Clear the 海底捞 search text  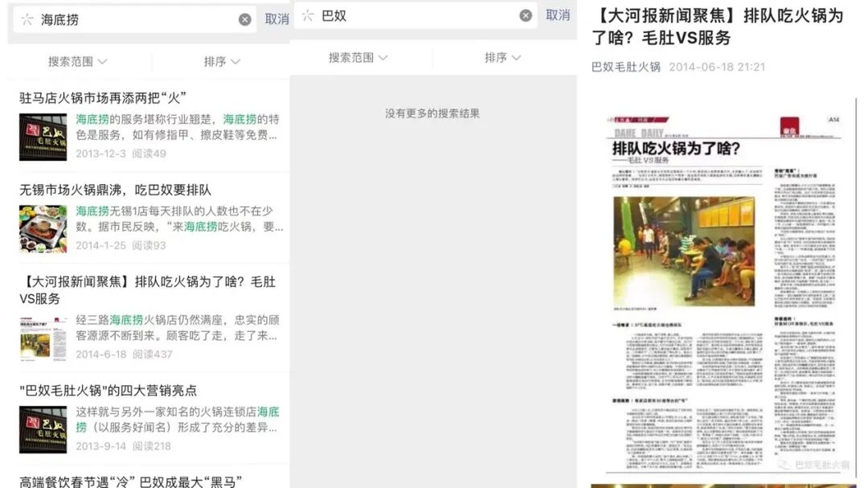tap(244, 20)
